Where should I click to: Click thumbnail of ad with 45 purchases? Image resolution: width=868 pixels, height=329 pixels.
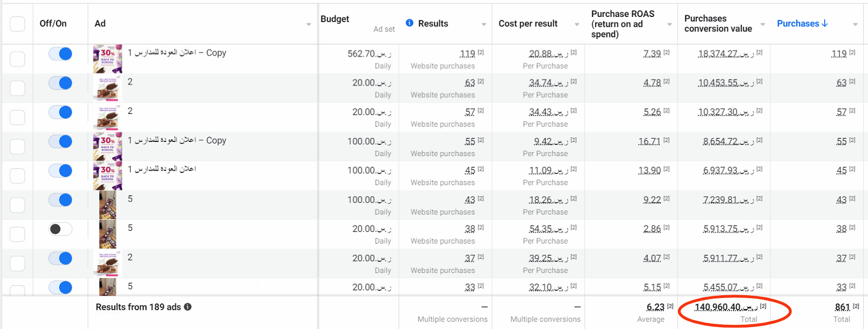tap(108, 175)
